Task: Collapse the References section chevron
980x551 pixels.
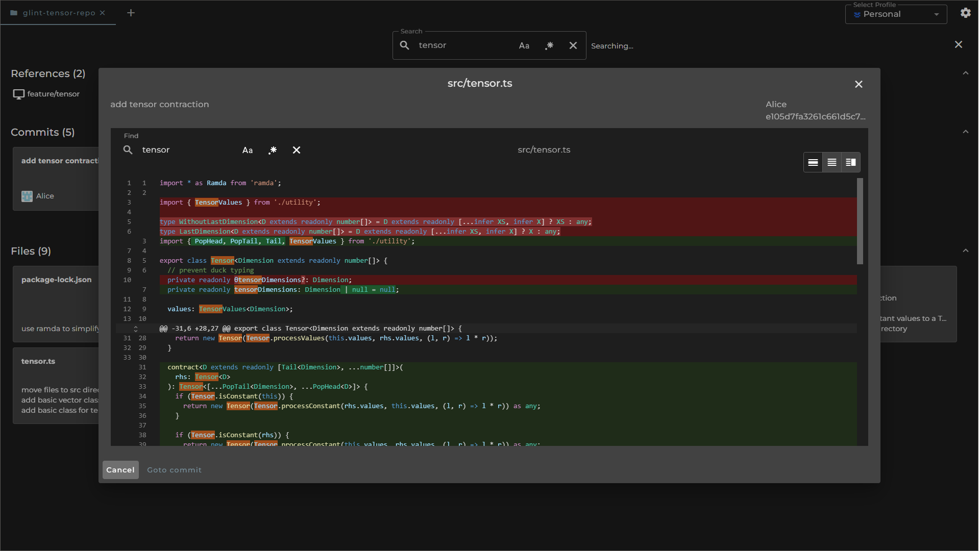Action: 966,73
